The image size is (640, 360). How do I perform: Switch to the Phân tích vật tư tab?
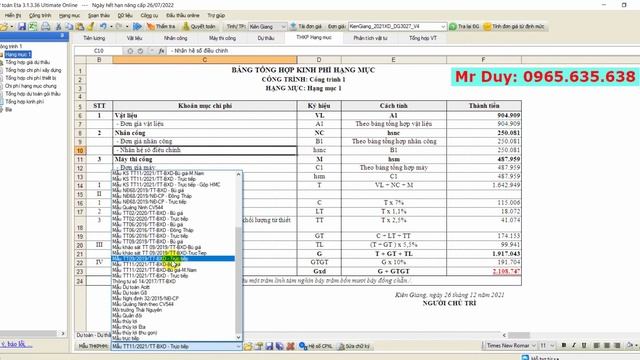point(370,38)
